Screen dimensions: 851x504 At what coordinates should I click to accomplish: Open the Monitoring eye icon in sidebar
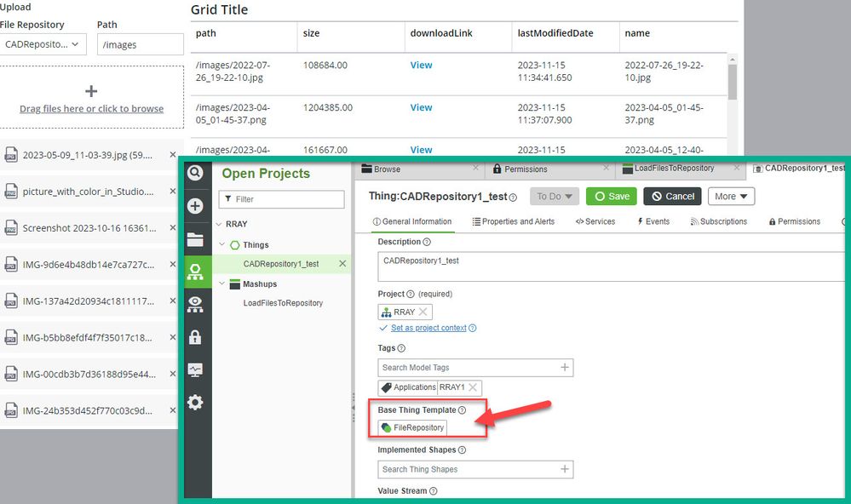pos(195,305)
